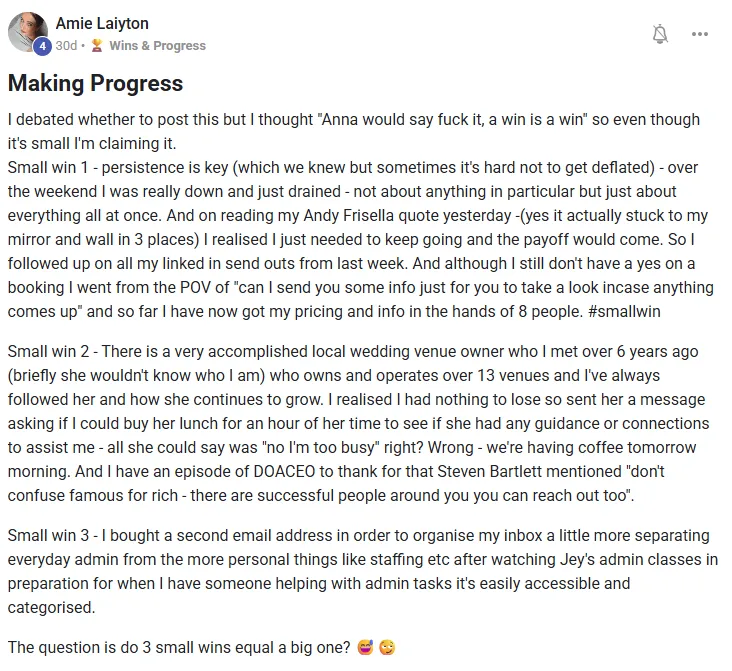Click the trophy icon beside Wins & Progress
732x671 pixels.
pyautogui.click(x=97, y=46)
